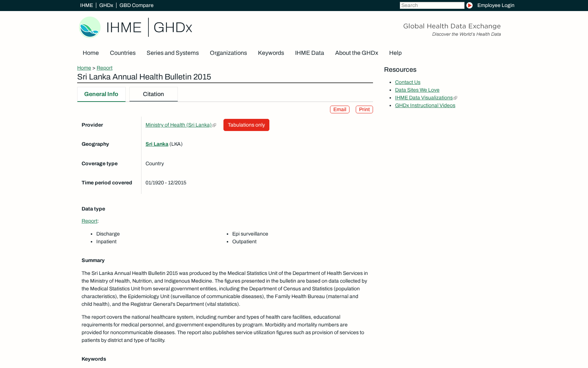Open Contact Us resource link
Screen dimensions: 588x368
(408, 82)
